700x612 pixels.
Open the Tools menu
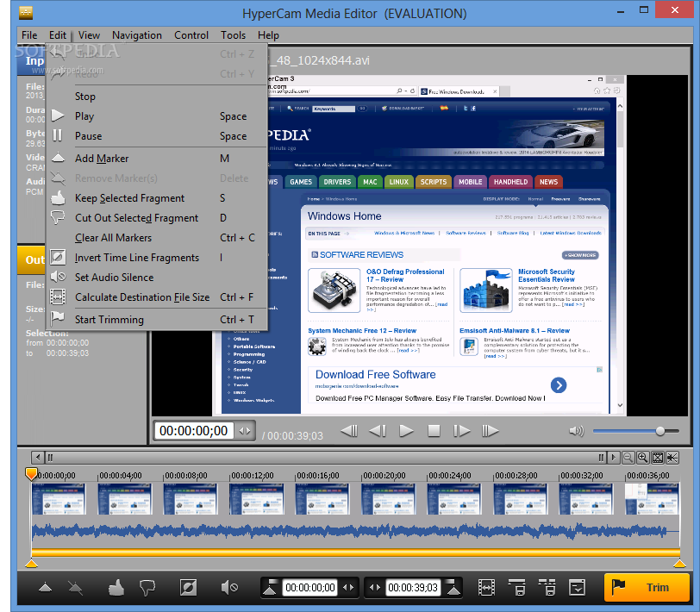pos(233,35)
